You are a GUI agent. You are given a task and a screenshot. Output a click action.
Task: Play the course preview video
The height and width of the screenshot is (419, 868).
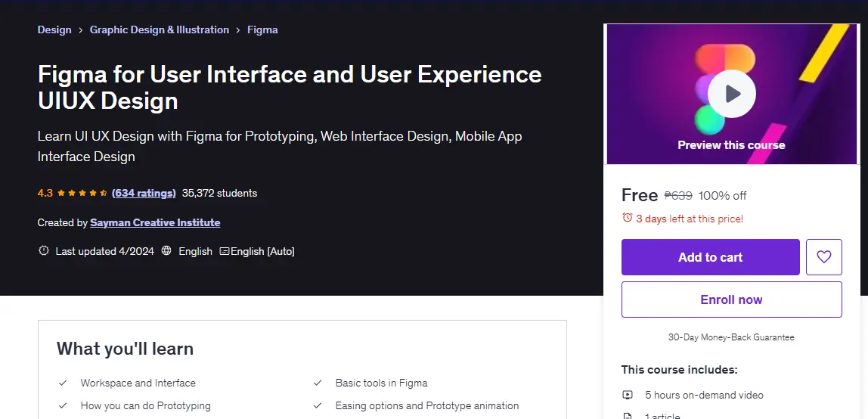[x=731, y=94]
